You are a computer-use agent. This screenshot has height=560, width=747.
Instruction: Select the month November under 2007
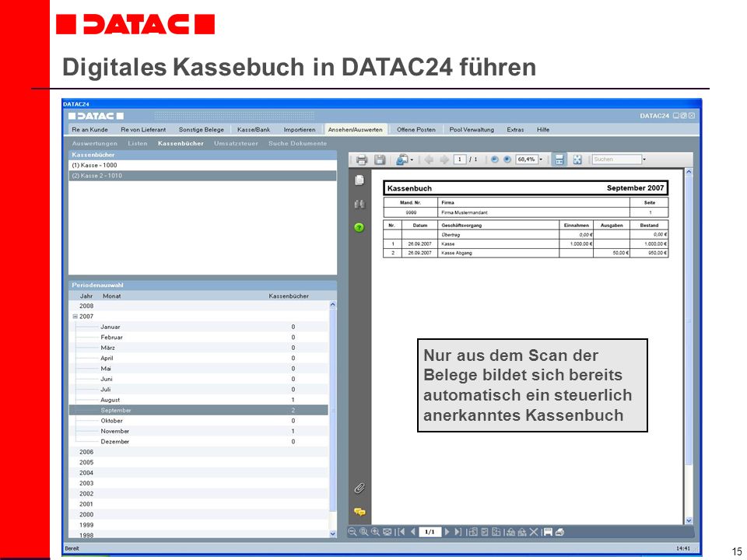pyautogui.click(x=198, y=432)
